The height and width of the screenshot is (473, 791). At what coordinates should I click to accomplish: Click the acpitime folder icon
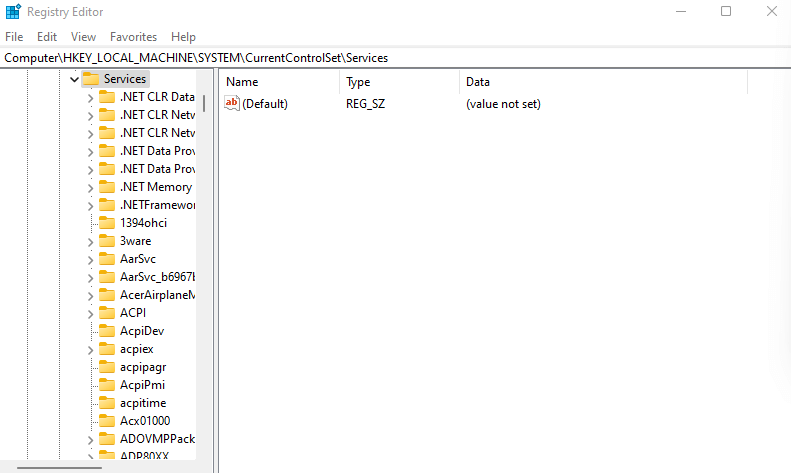pos(107,403)
